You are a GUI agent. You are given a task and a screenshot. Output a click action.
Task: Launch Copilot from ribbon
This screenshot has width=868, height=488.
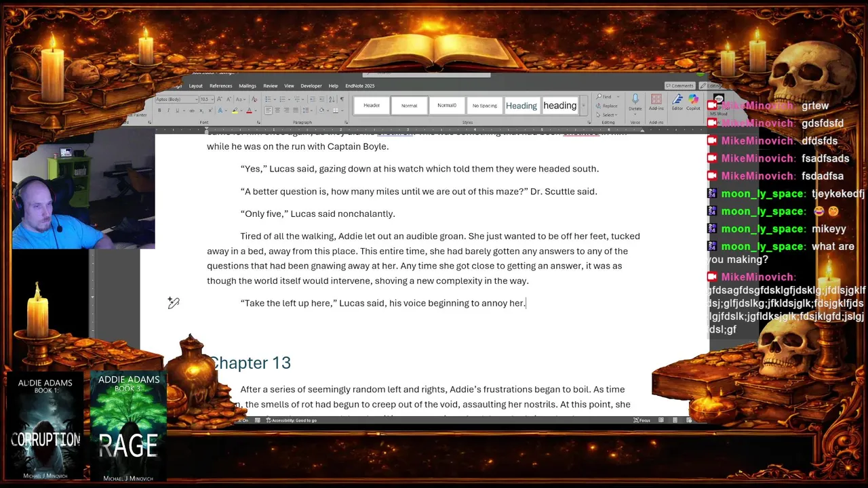click(693, 104)
